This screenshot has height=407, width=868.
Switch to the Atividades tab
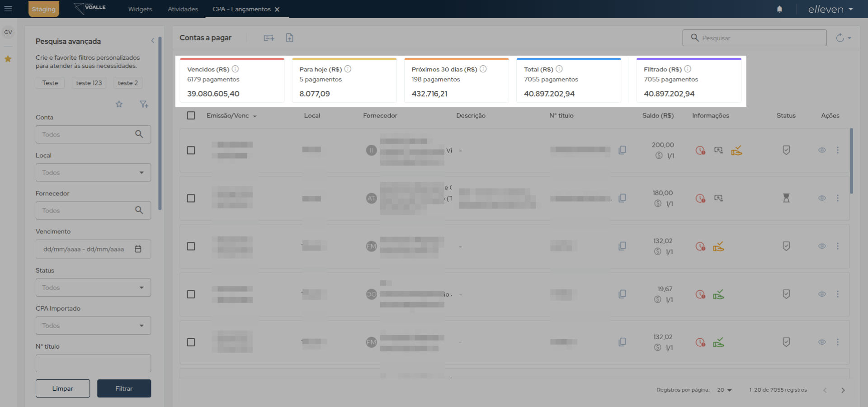[183, 9]
